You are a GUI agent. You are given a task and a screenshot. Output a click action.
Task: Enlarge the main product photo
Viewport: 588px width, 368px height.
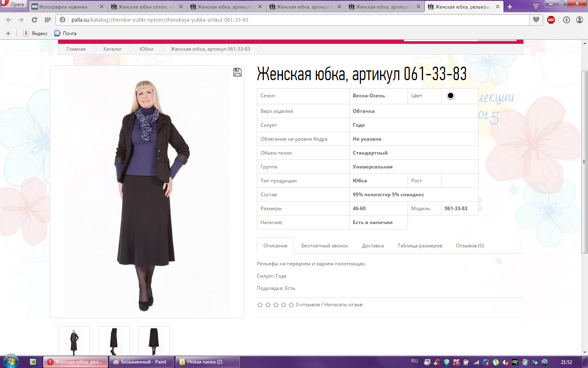tap(147, 192)
